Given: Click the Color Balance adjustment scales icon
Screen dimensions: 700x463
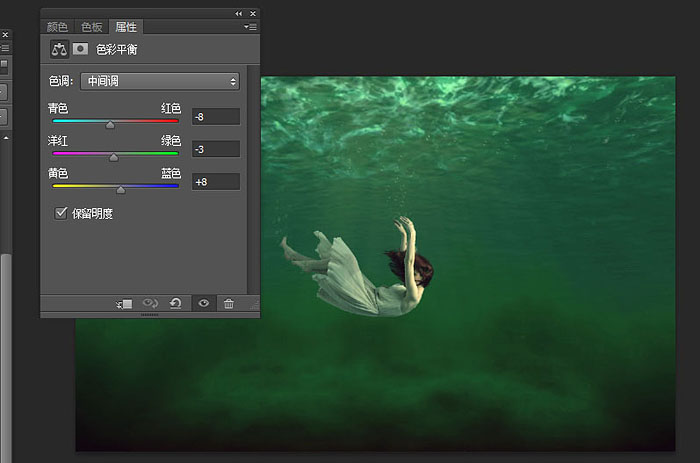Looking at the screenshot, I should (59, 49).
